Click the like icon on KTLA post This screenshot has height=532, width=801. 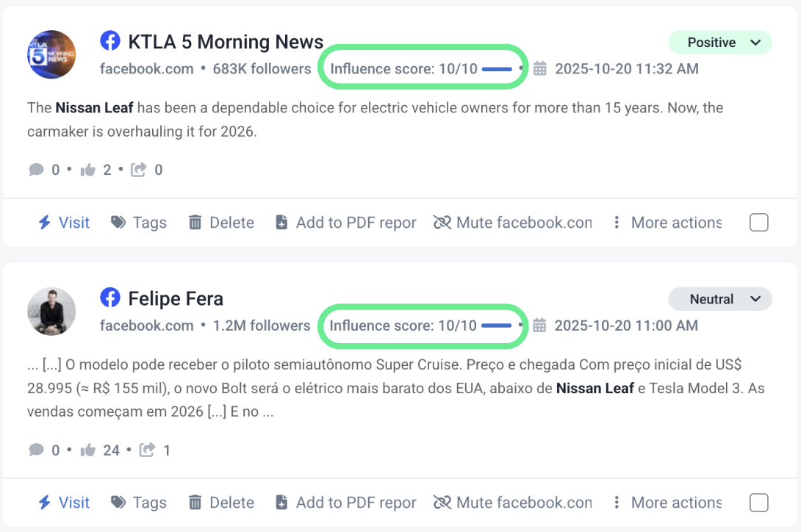[x=88, y=170]
